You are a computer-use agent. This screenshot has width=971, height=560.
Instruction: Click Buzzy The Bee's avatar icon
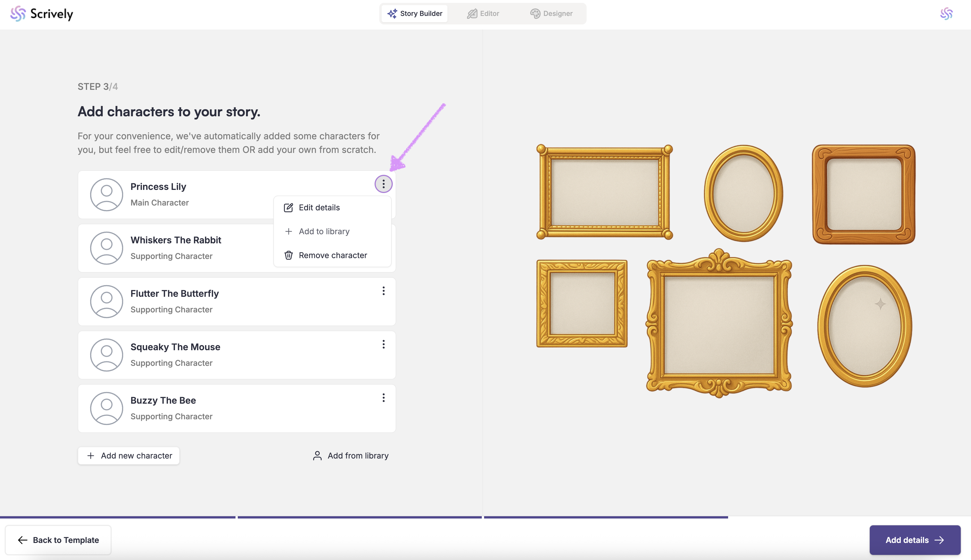[107, 408]
